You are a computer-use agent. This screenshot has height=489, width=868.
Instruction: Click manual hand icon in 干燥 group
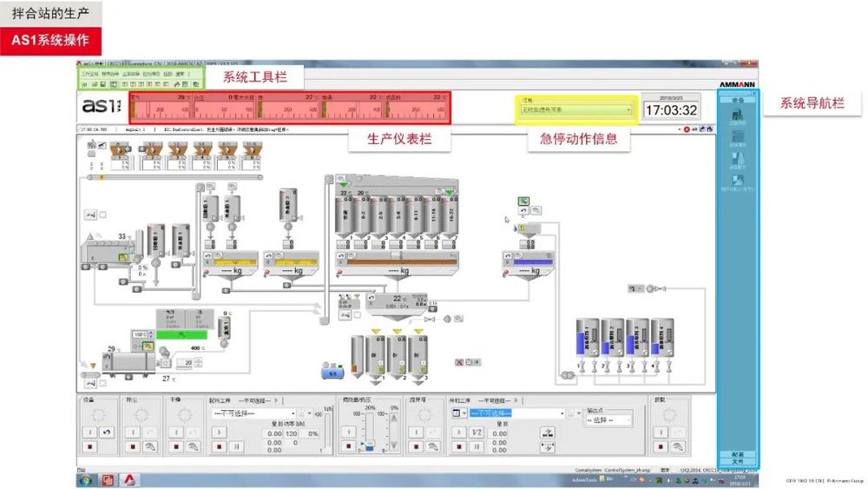click(x=193, y=446)
